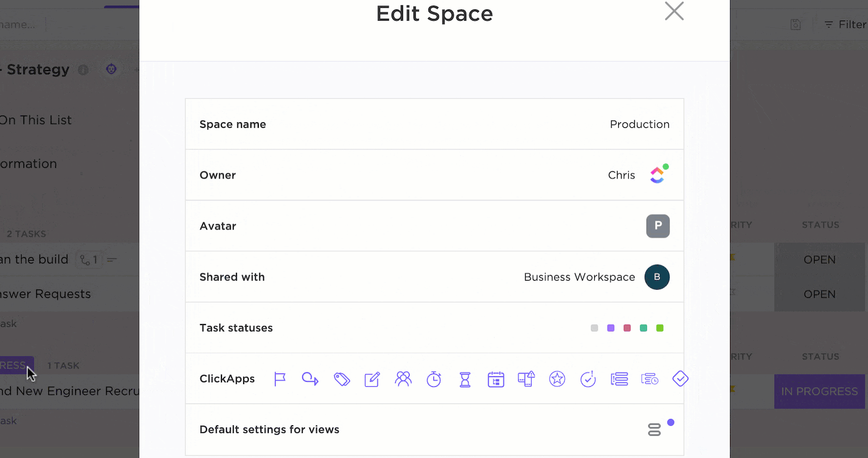The height and width of the screenshot is (458, 868).
Task: Click the Tags ClickApp icon
Action: (342, 379)
